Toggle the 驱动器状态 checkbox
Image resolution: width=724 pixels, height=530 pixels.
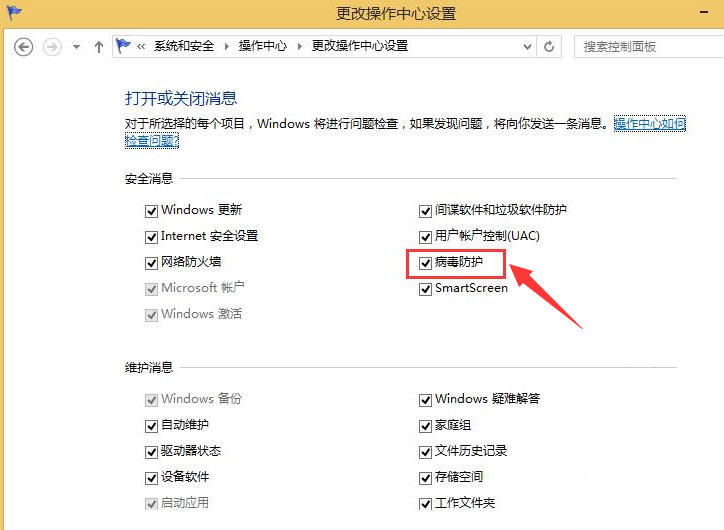[151, 452]
